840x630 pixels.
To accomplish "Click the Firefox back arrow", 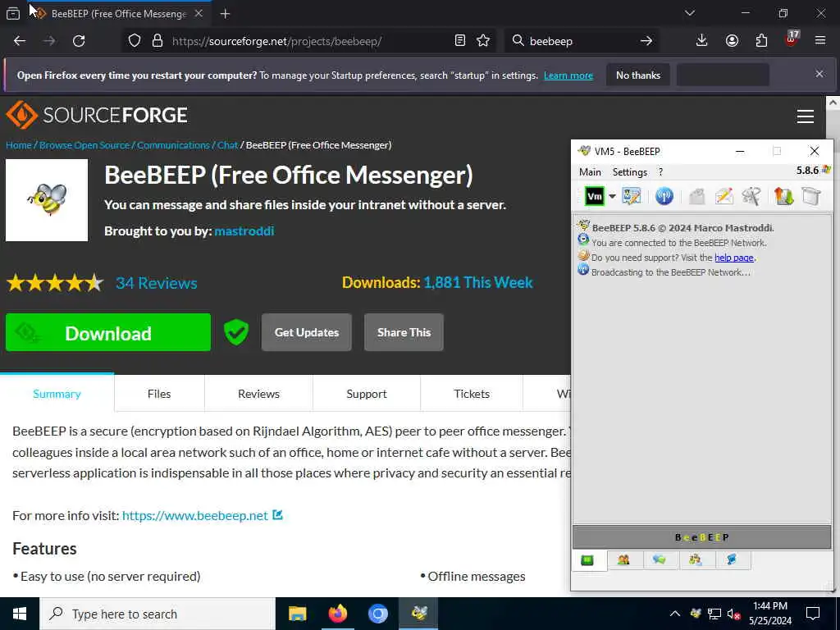I will pyautogui.click(x=20, y=41).
